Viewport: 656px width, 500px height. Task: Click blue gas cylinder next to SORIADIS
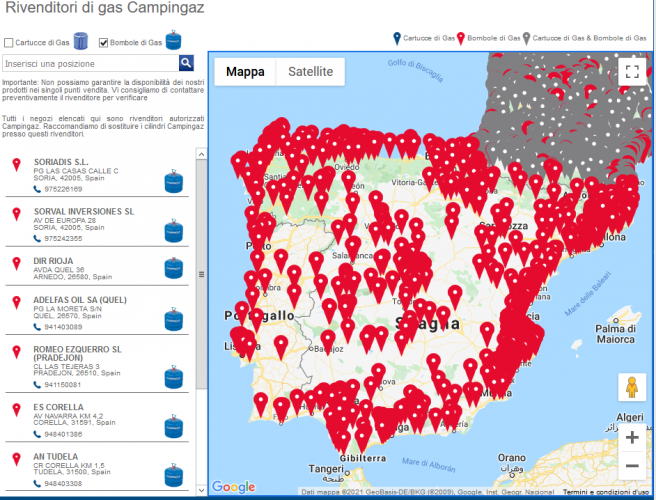[174, 181]
